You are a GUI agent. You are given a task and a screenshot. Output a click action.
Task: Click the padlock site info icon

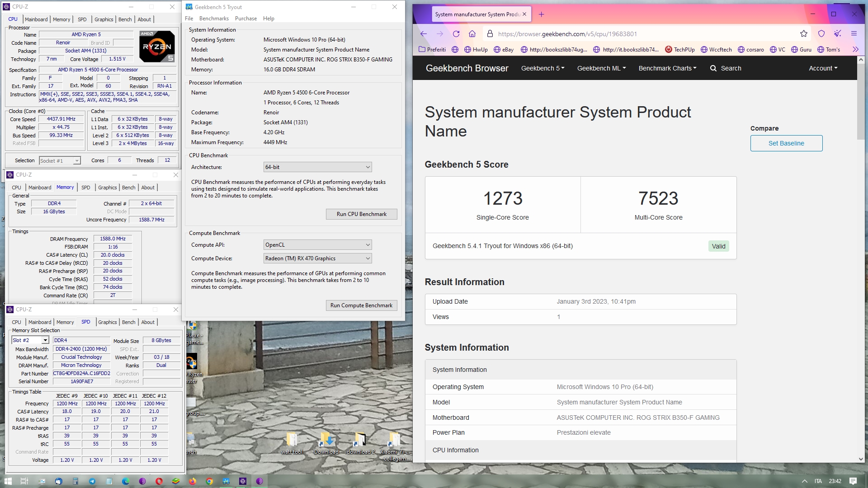tap(490, 34)
